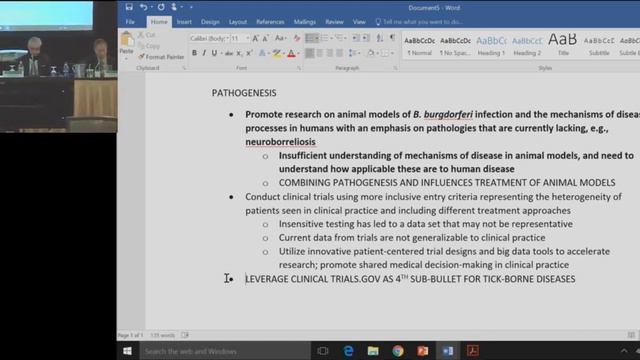The height and width of the screenshot is (360, 640).
Task: Activate the Format Painter
Action: (x=161, y=57)
